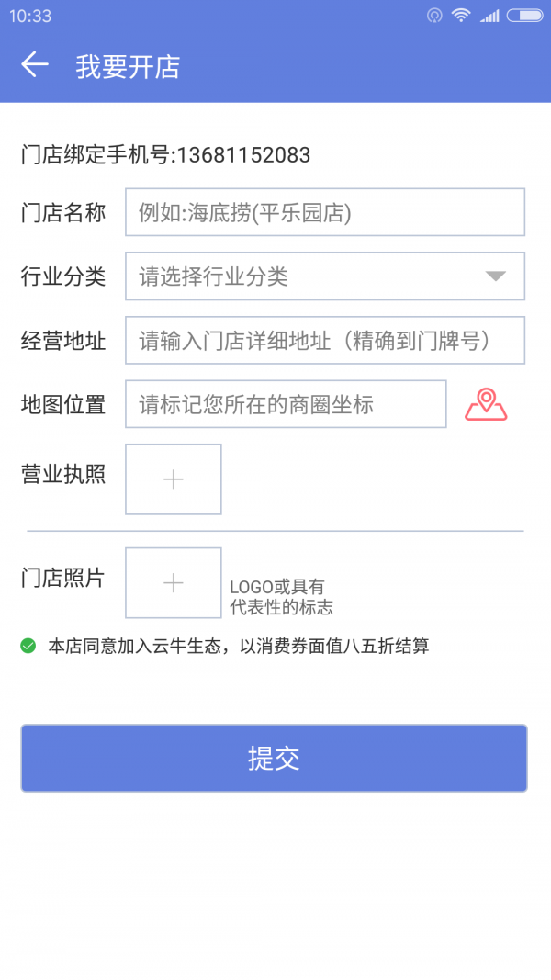Tap the plus to upload 营业执照 photo
This screenshot has width=551, height=980.
coord(173,479)
